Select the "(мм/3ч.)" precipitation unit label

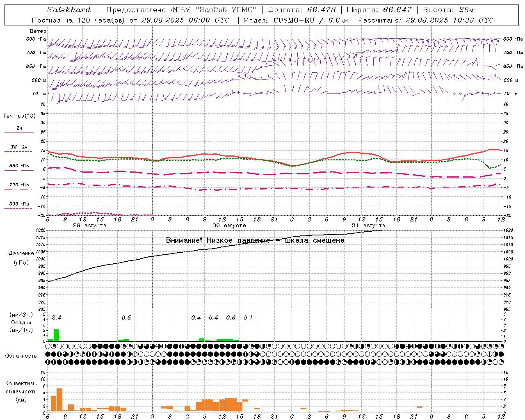(x=21, y=315)
